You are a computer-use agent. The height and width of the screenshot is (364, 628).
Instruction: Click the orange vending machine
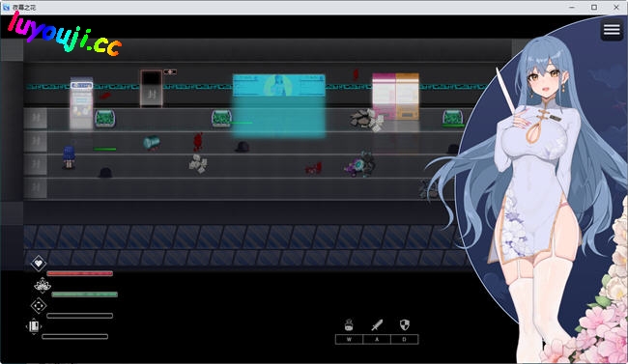[408, 97]
